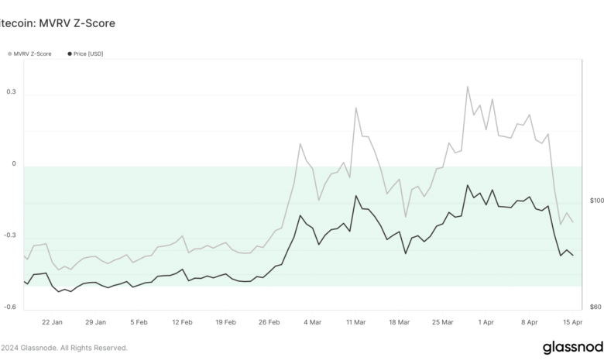The height and width of the screenshot is (364, 604).
Task: Click the $60 price axis label
Action: coord(595,307)
